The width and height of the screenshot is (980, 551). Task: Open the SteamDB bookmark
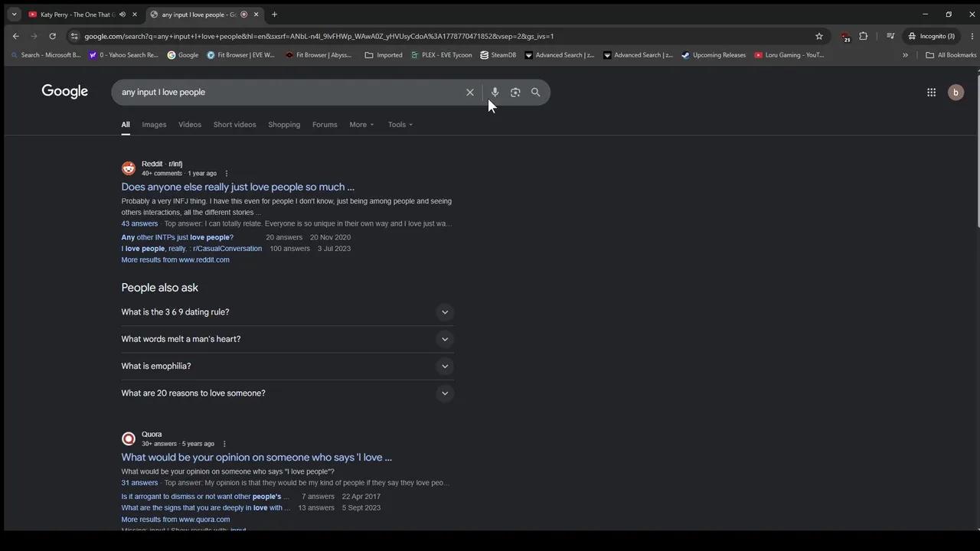(x=498, y=55)
